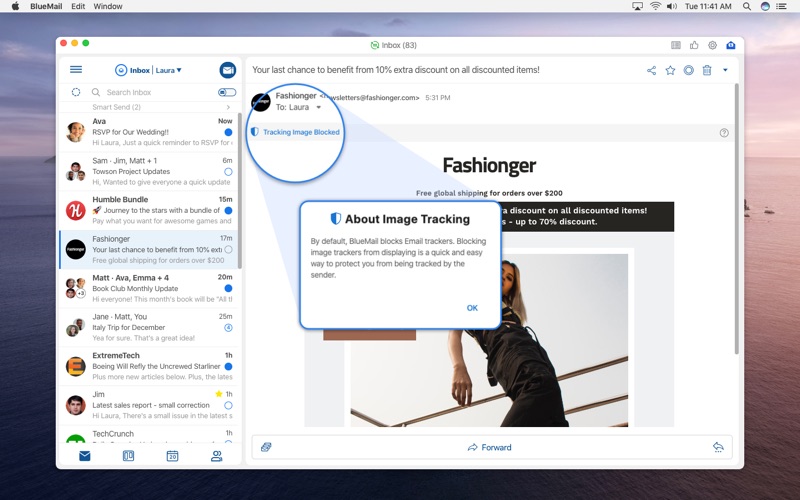Image resolution: width=800 pixels, height=500 pixels.
Task: Click the AirPlay display icon in the menu bar
Action: (x=637, y=6)
